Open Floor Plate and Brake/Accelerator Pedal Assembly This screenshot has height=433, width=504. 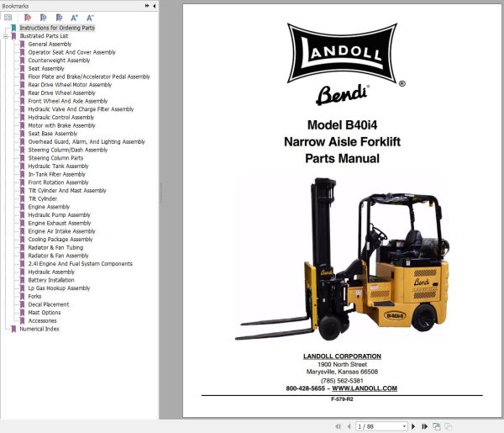89,77
